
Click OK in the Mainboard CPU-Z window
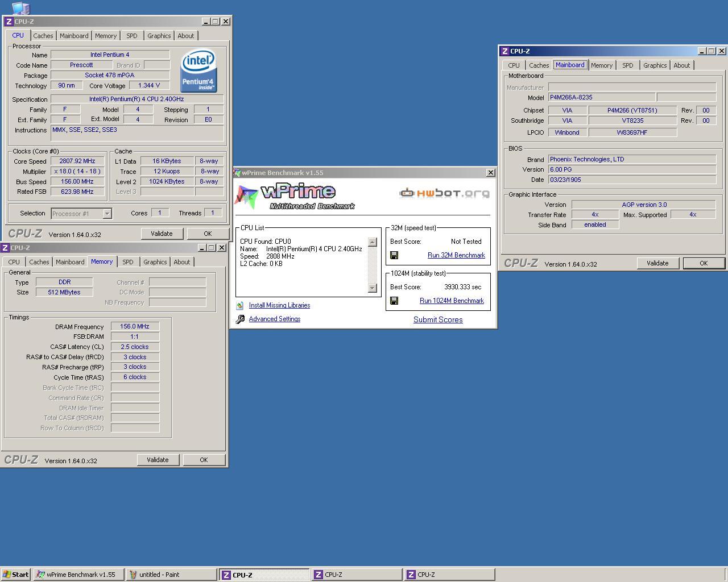704,263
